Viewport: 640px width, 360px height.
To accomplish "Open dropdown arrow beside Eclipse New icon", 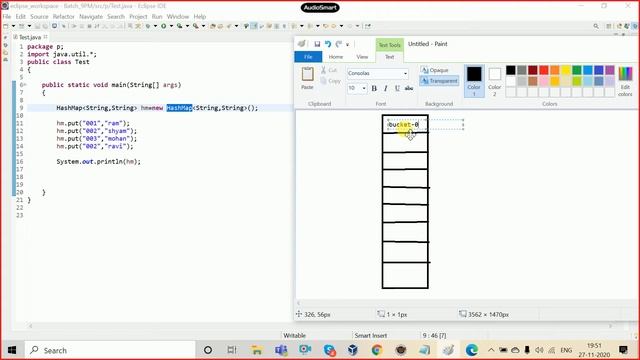I will (13, 26).
